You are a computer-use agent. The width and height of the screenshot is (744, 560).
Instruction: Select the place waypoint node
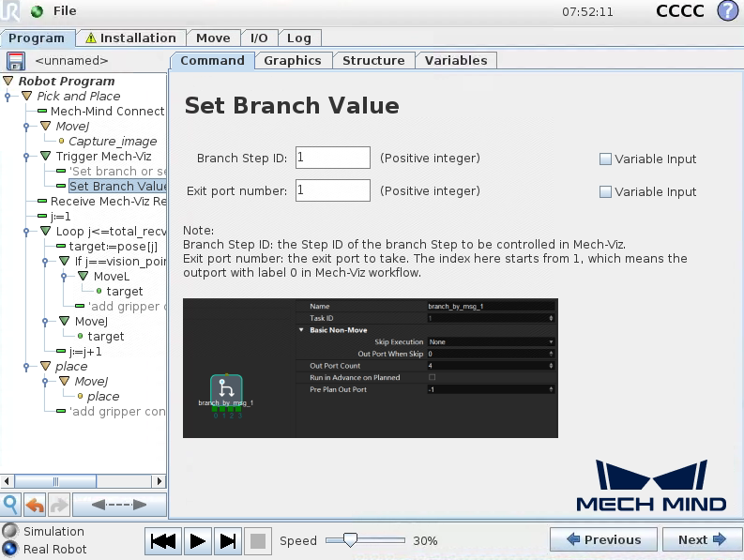tap(103, 396)
